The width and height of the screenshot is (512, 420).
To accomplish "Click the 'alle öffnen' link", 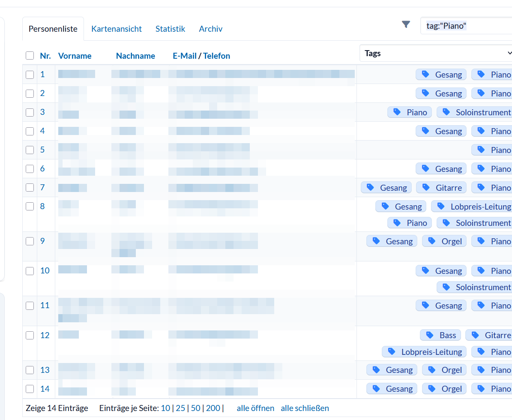I will click(x=255, y=408).
